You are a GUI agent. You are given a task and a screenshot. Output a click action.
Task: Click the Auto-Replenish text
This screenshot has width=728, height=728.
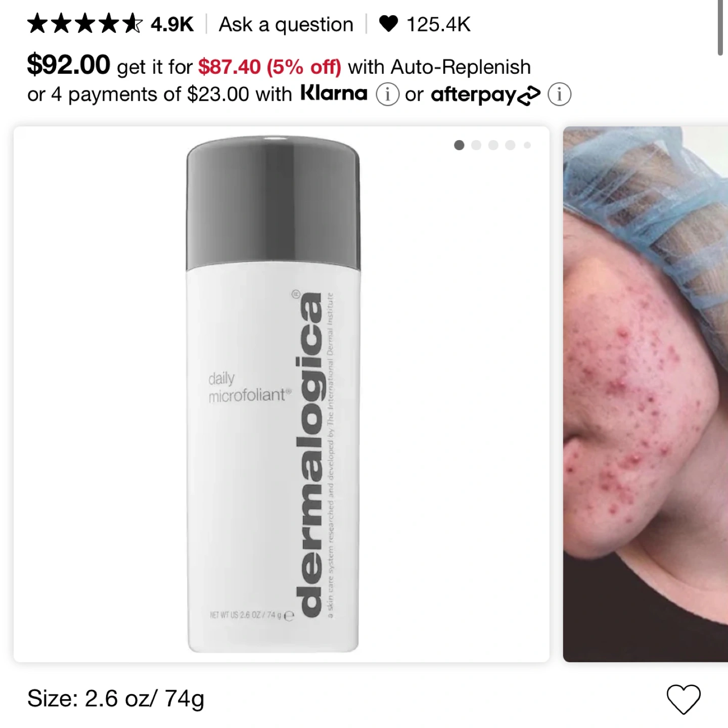point(461,67)
